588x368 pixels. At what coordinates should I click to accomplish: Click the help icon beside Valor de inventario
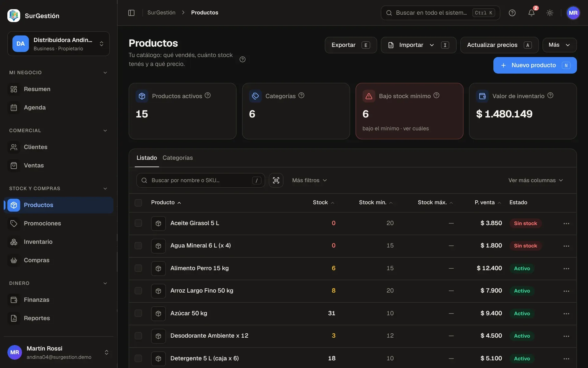(x=550, y=95)
